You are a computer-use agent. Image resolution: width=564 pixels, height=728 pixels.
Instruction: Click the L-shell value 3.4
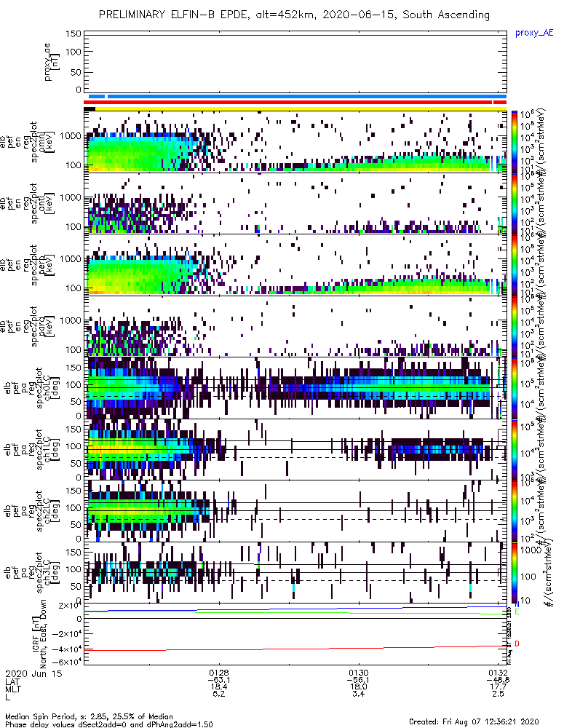[x=358, y=694]
